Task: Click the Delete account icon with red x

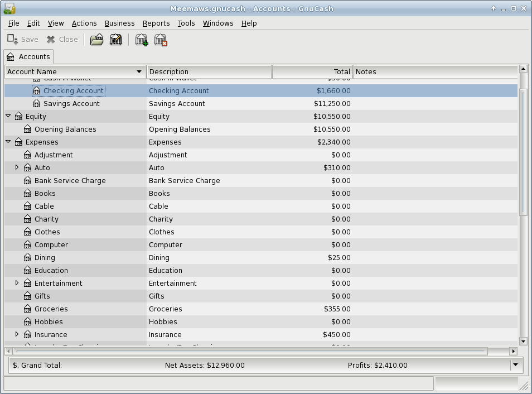Action: 161,40
